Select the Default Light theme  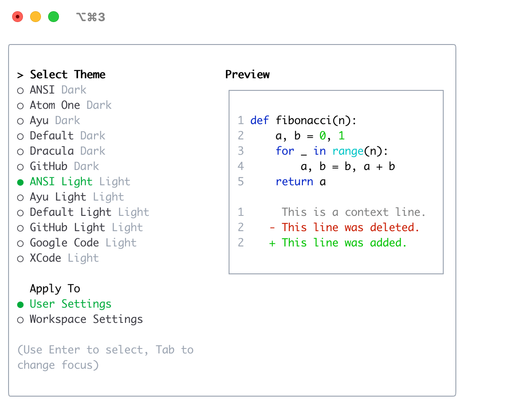coord(70,212)
